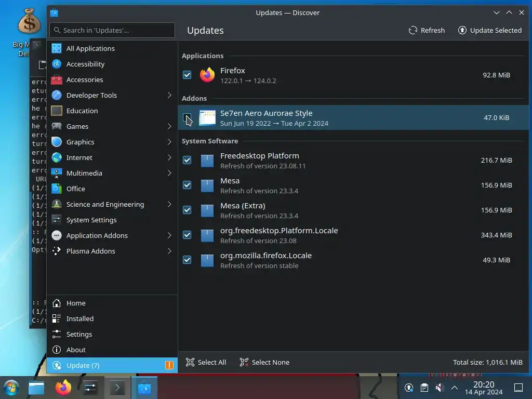Uncheck the Freedesktop Platform checkbox
532x399 pixels.
(187, 160)
